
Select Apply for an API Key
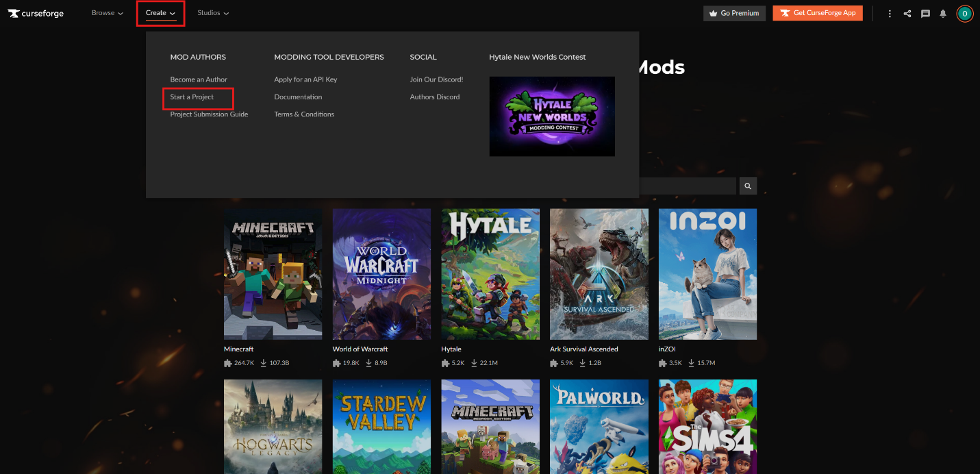point(305,79)
